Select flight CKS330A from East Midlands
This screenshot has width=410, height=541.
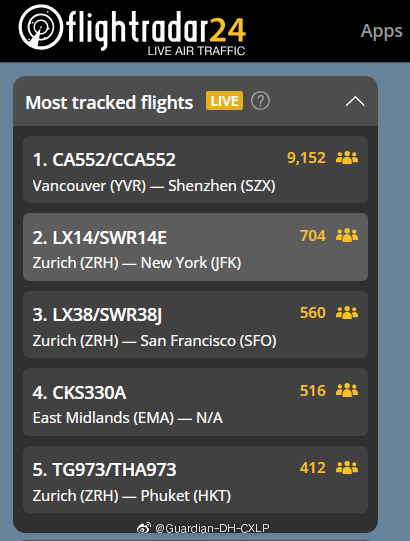tap(195, 402)
